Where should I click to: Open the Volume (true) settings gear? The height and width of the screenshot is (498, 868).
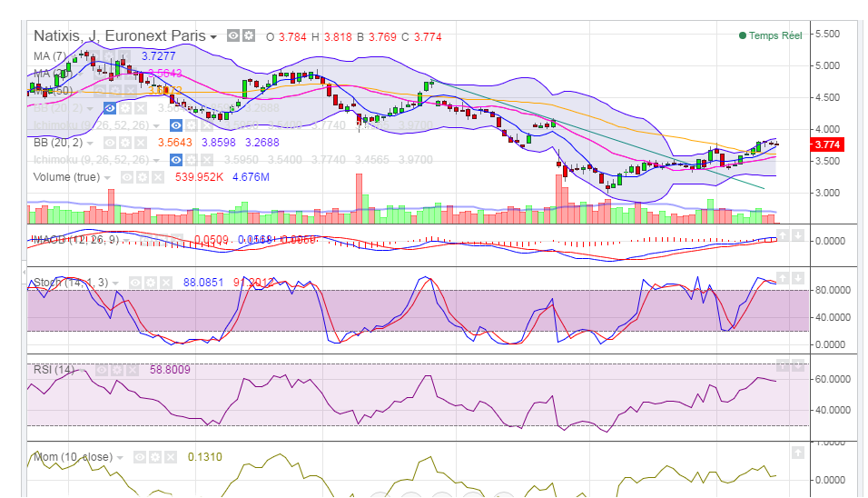click(x=143, y=176)
